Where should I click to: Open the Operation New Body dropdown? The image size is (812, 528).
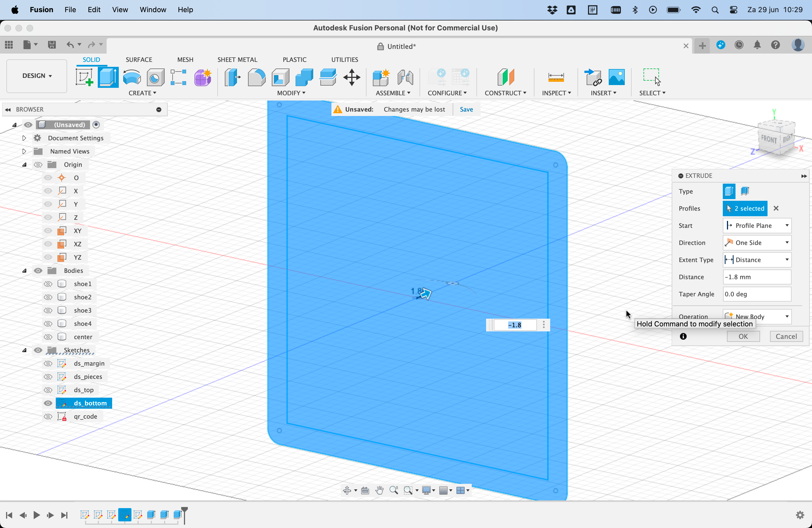[757, 316]
